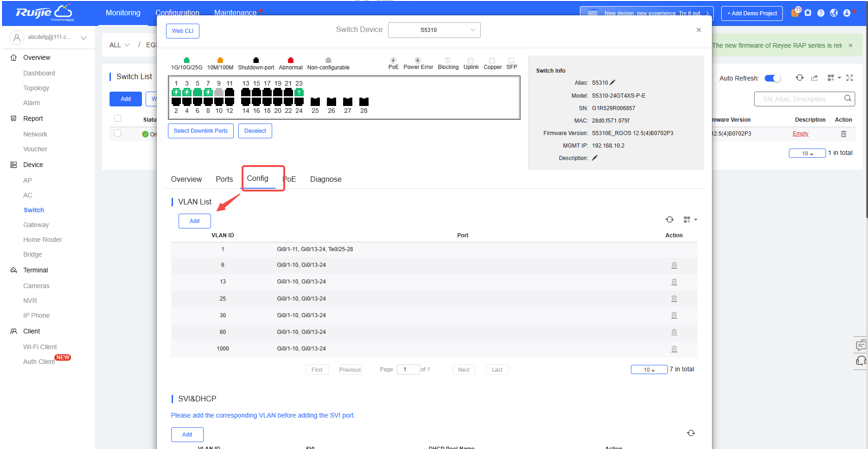Open user account icon in top bar
Viewport: 868px width, 452px height.
tap(847, 13)
